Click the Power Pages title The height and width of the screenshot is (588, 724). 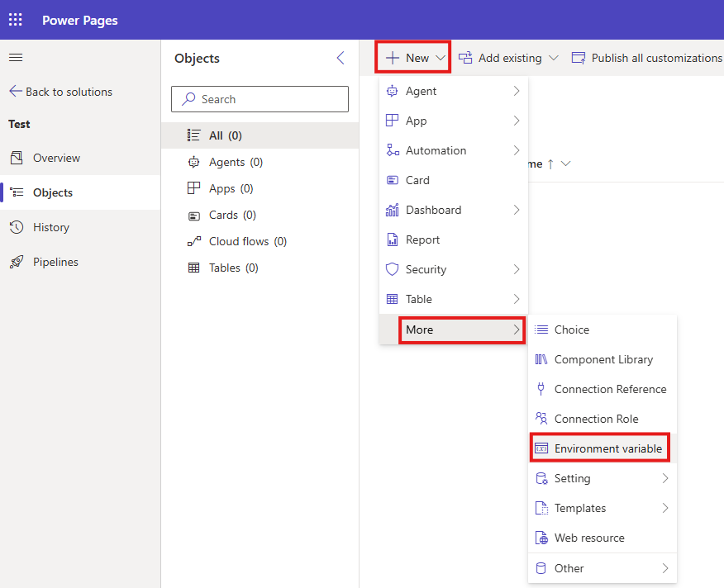[x=80, y=21]
